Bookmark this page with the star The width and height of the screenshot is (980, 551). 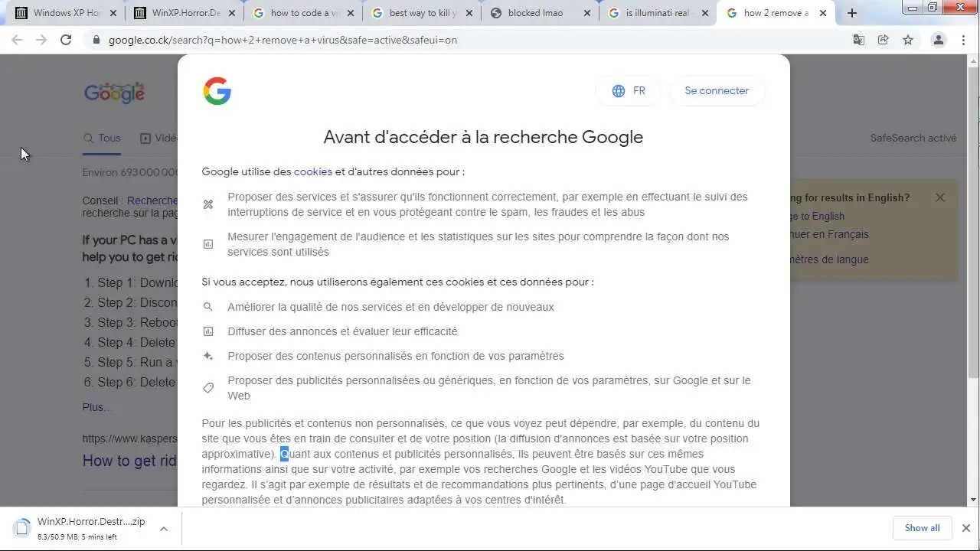pos(908,40)
